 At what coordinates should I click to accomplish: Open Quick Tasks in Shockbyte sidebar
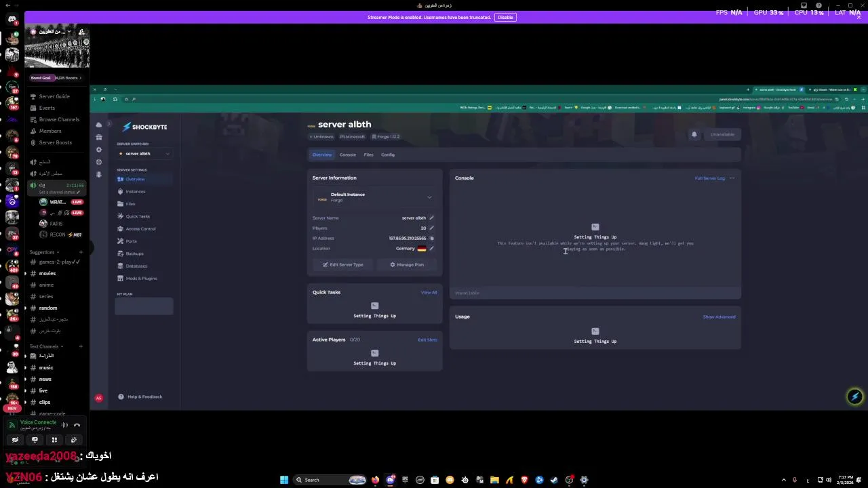(144, 216)
